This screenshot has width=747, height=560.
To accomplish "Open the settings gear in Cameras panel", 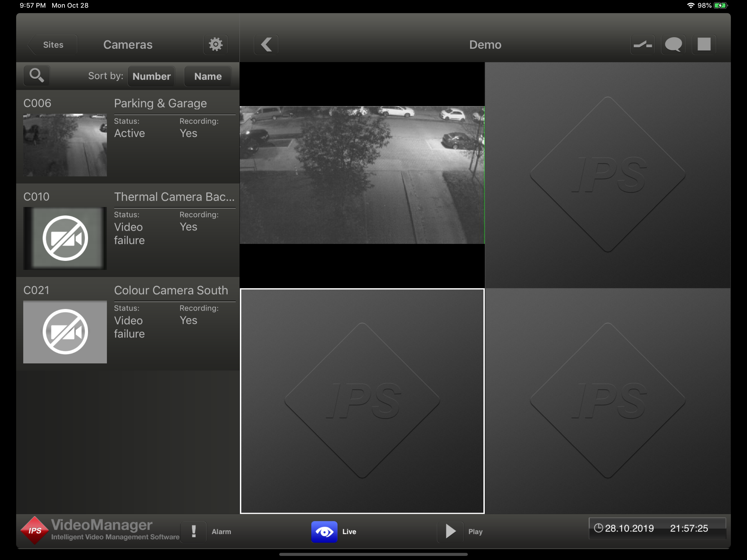I will pyautogui.click(x=215, y=44).
